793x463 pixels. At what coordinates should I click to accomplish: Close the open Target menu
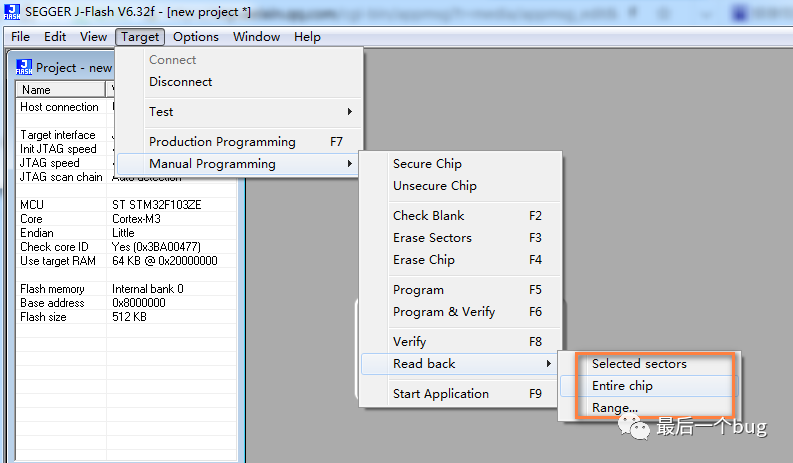point(140,37)
